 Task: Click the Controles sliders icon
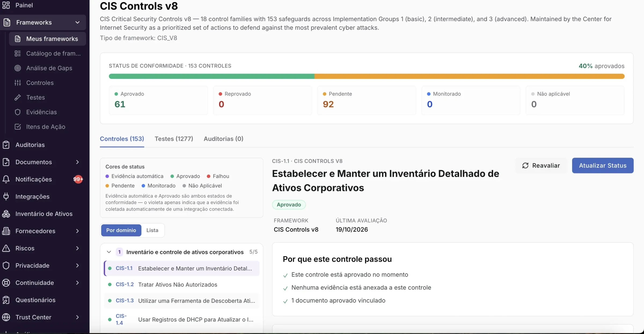[18, 82]
